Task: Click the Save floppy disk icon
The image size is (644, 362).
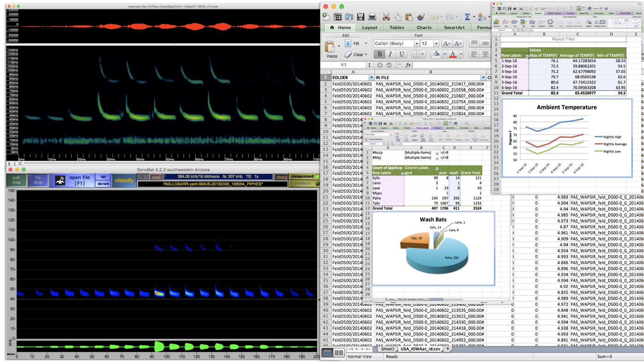Action: [x=361, y=17]
